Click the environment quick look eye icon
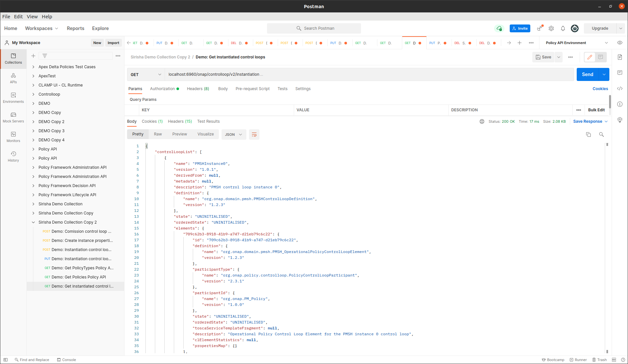Viewport: 628px width, 364px height. point(620,43)
